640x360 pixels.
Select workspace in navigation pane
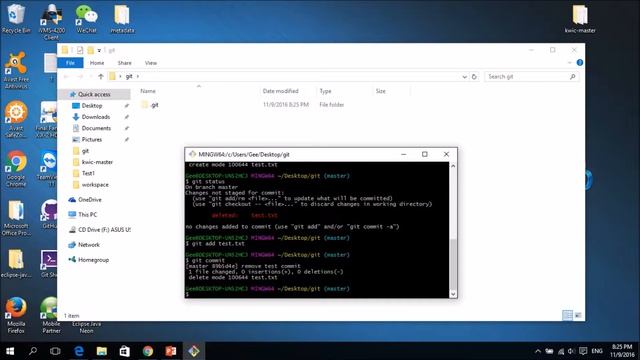click(95, 184)
